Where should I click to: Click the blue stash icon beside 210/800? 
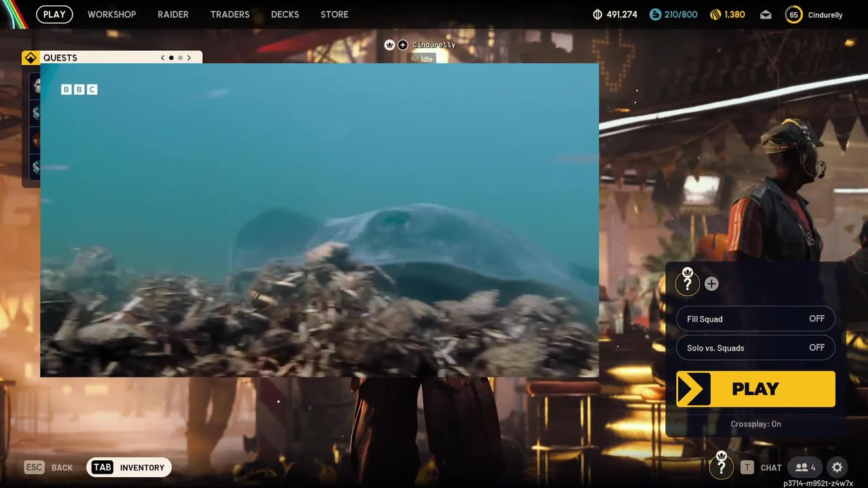pos(655,14)
